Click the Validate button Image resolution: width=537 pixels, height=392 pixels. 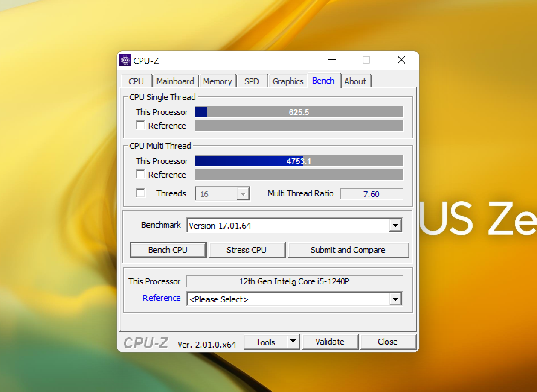point(330,342)
